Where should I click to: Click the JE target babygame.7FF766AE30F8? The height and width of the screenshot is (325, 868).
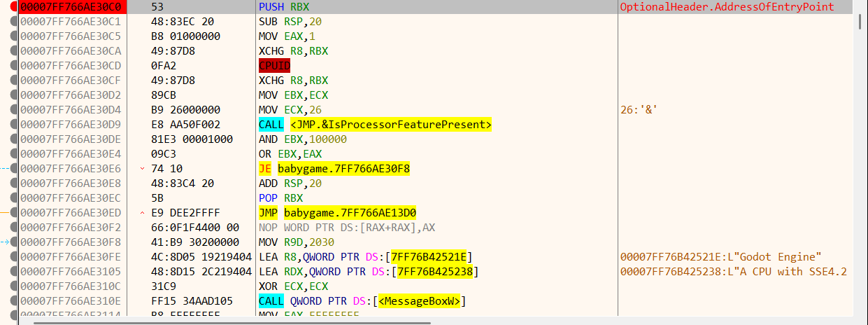pyautogui.click(x=343, y=169)
